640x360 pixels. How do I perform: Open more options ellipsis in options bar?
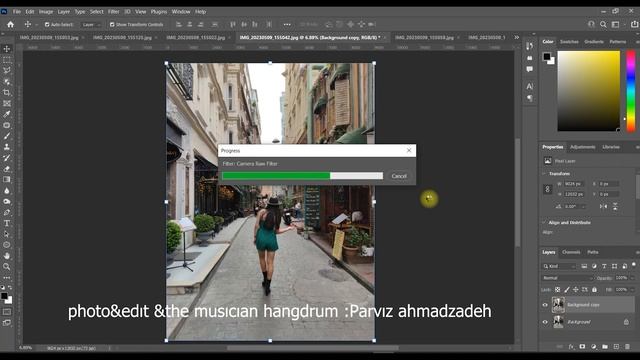[x=287, y=24]
